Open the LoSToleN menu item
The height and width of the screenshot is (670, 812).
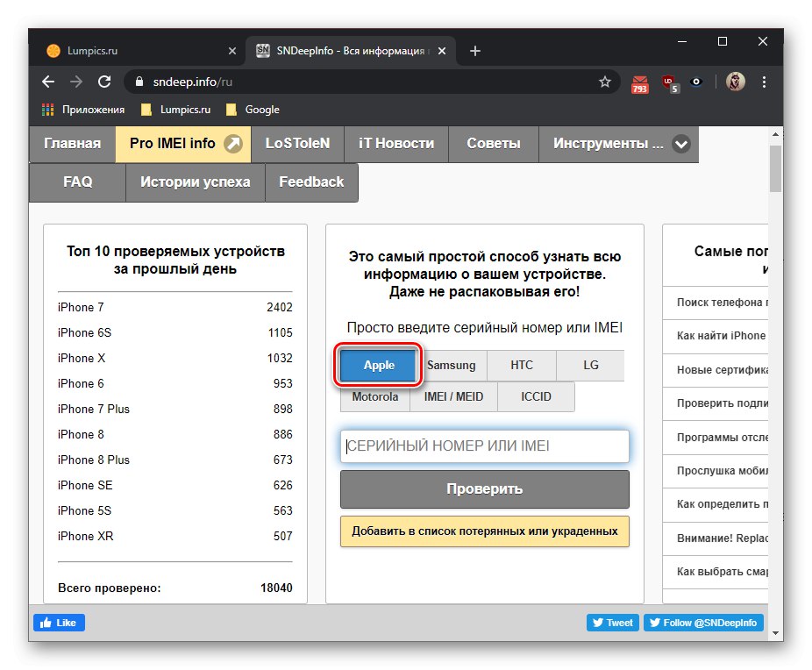point(297,144)
